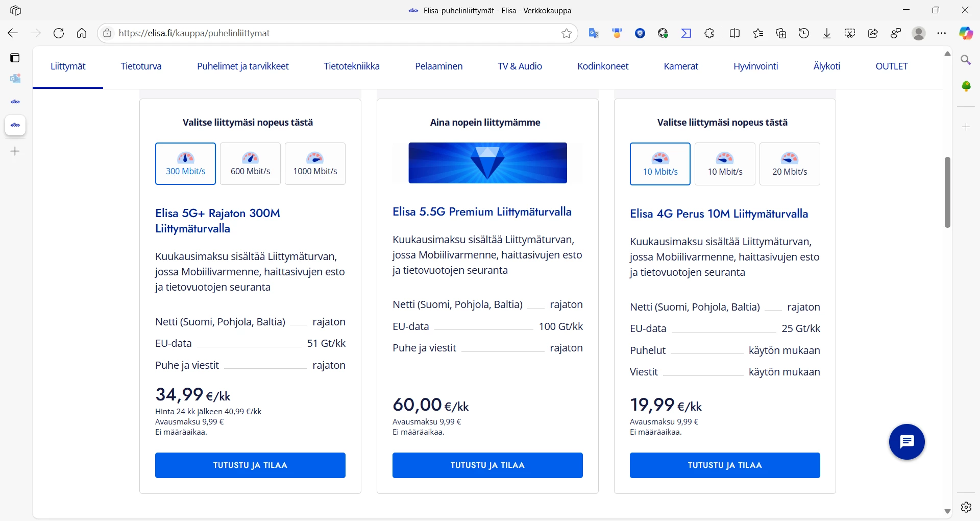Open Elisa 5.5G Premium Liittymäturvalla link
The width and height of the screenshot is (980, 521).
[x=482, y=212]
